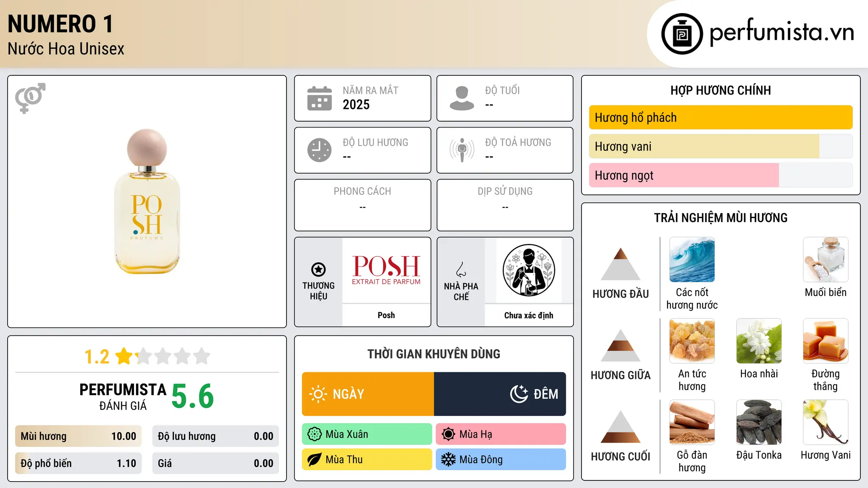Select the Ngày daytime segment
This screenshot has height=488, width=868.
tap(368, 394)
